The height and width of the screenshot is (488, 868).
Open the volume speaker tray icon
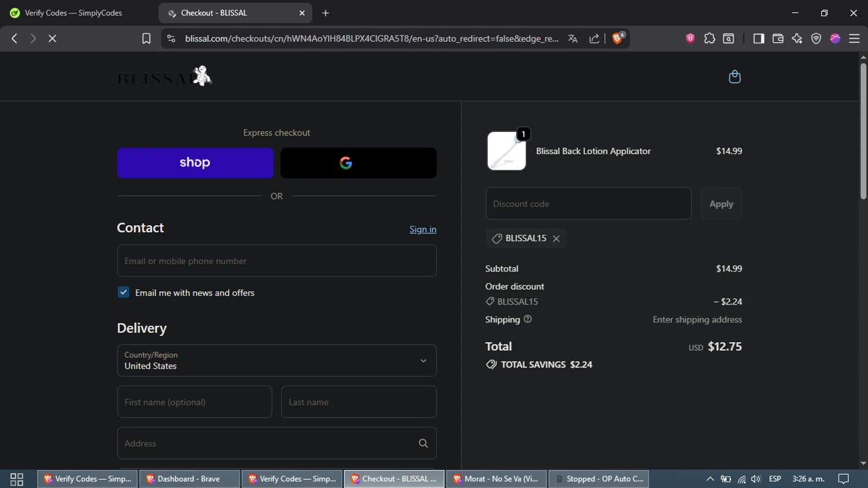[756, 479]
